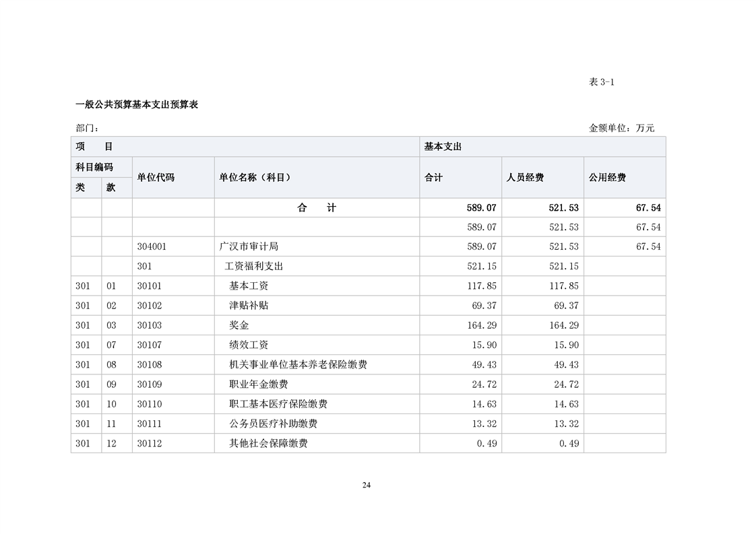Click the 表 3-1 label
Viewport: 756px width, 534px height.
tap(601, 82)
